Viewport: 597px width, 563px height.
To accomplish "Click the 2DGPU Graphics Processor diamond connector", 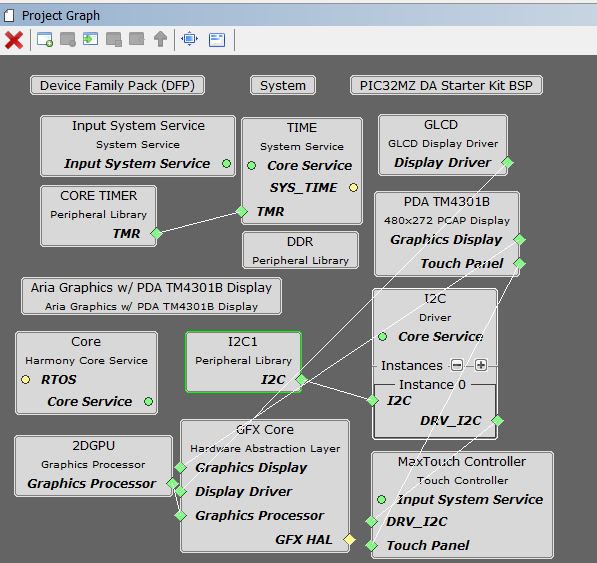I will (x=172, y=483).
